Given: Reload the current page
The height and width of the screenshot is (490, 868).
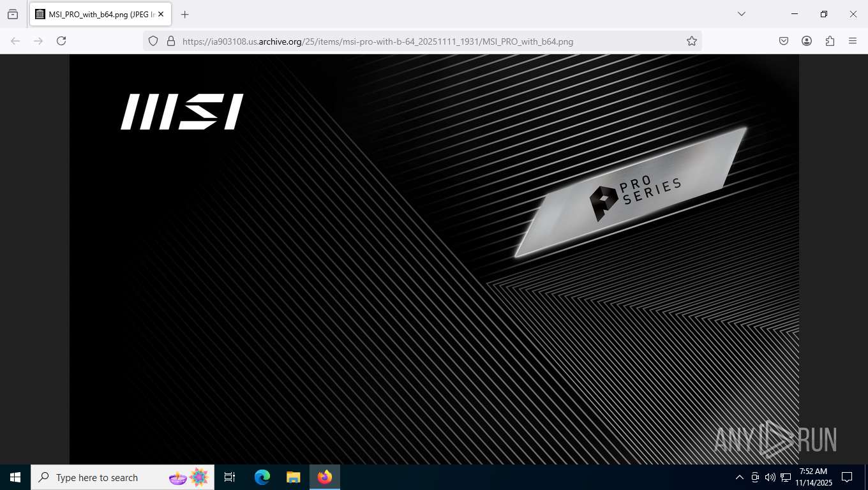Looking at the screenshot, I should 61,41.
